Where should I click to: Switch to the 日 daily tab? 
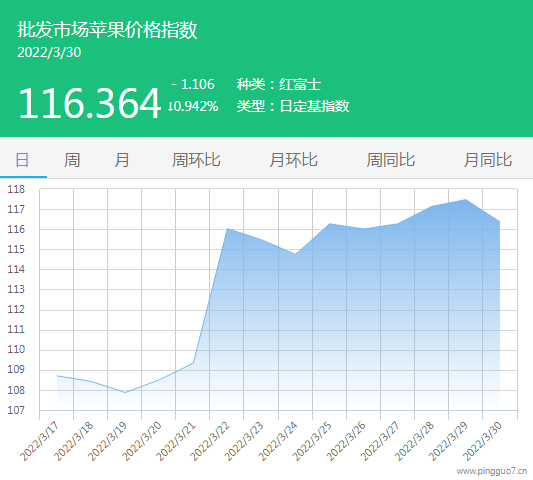(22, 159)
